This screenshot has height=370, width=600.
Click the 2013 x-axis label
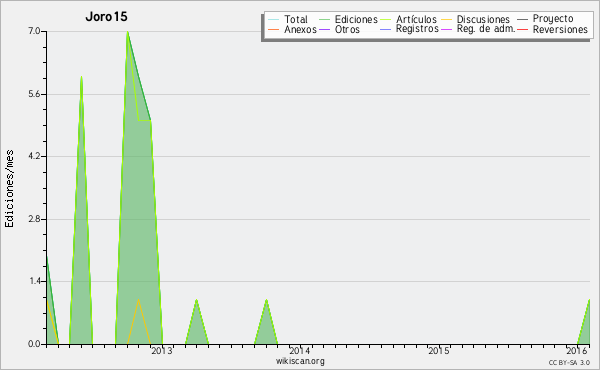[161, 350]
